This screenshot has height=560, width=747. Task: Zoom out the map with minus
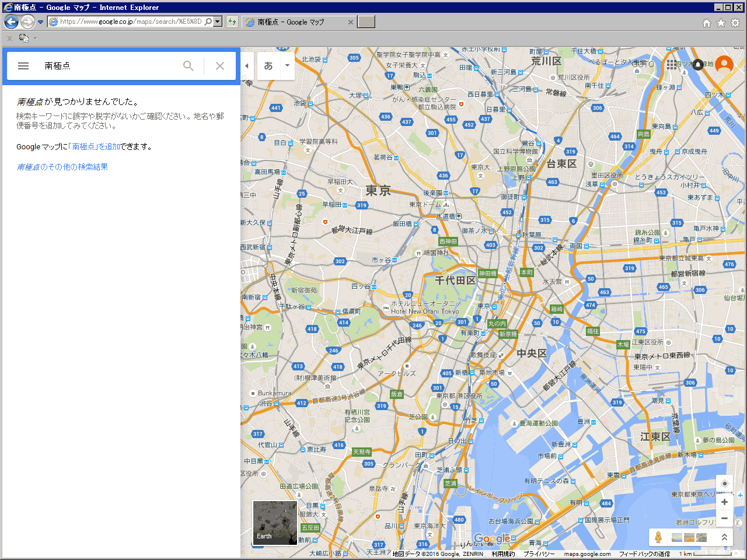(x=724, y=518)
